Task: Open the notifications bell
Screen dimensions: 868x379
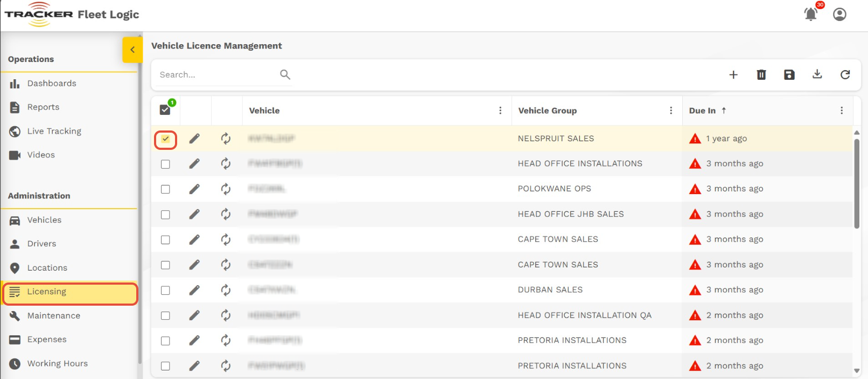Action: [x=811, y=14]
